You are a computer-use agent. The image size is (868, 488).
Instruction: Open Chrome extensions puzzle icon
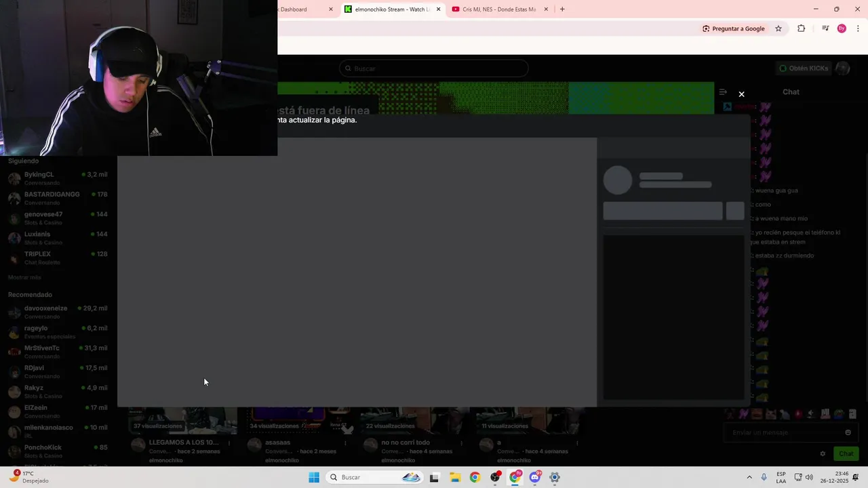[801, 28]
